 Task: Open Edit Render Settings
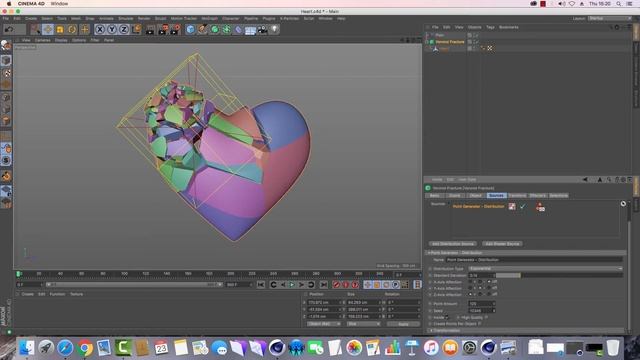click(x=176, y=29)
